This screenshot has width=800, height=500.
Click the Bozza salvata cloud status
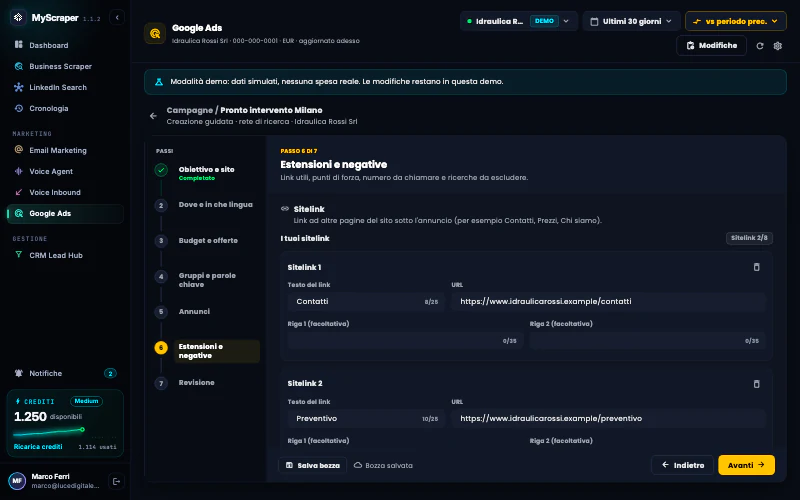tap(383, 465)
